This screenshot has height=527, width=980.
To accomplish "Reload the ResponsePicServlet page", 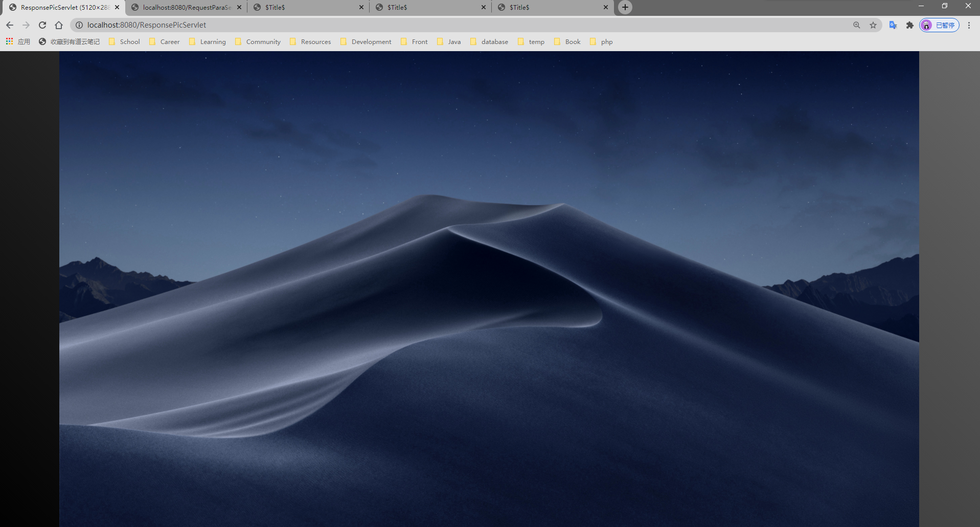I will coord(42,25).
